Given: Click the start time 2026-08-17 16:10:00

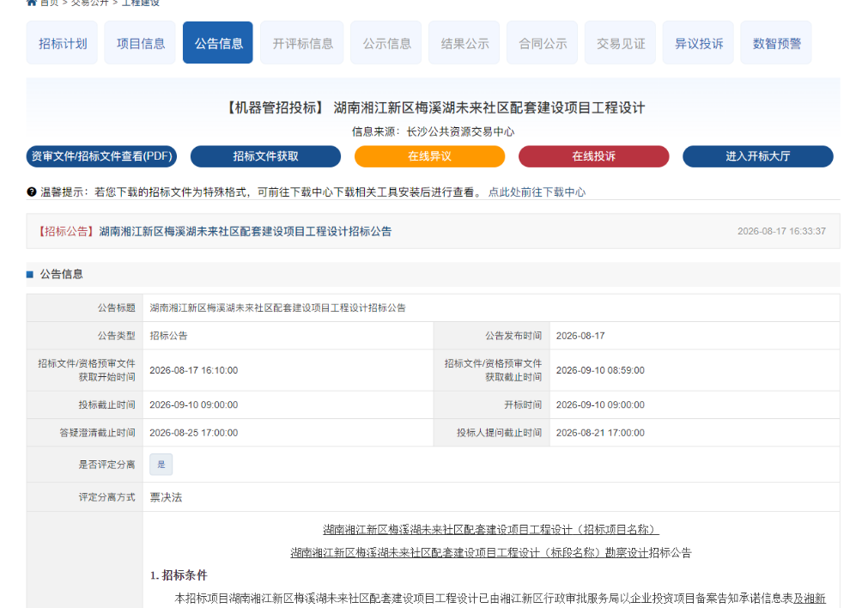Looking at the screenshot, I should coord(194,370).
